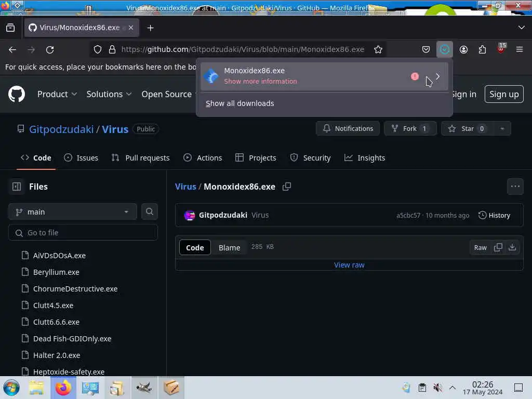Switch to the Blame view
This screenshot has width=532, height=399.
(229, 247)
